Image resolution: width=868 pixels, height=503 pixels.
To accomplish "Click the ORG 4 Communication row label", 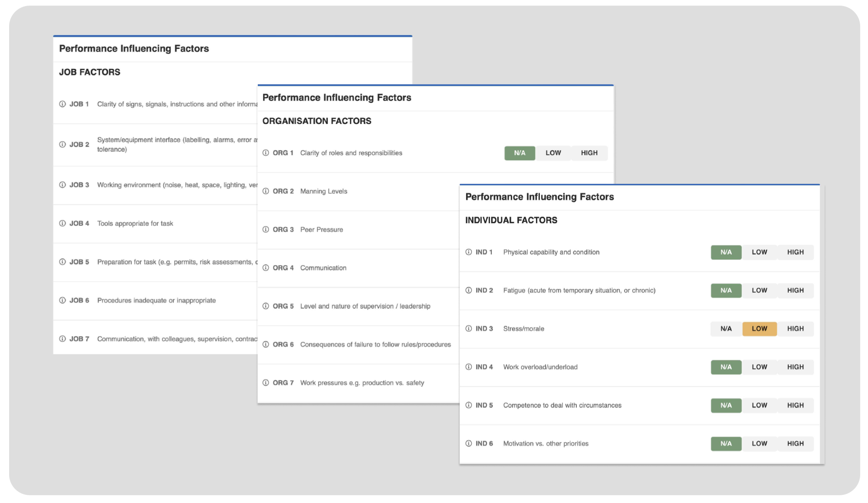I will click(x=323, y=268).
